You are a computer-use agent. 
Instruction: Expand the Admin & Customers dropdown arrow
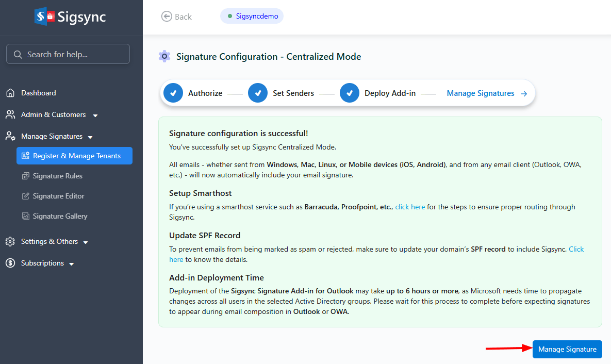95,115
